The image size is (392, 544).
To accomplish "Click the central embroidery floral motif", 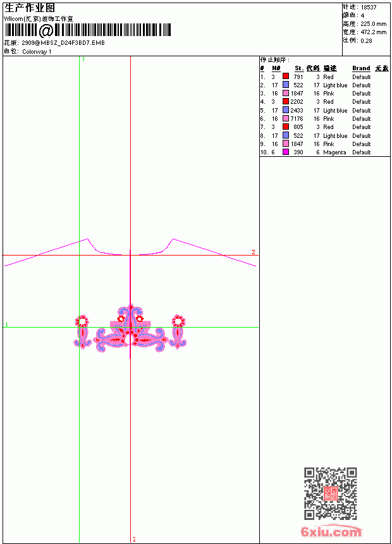I will click(130, 328).
